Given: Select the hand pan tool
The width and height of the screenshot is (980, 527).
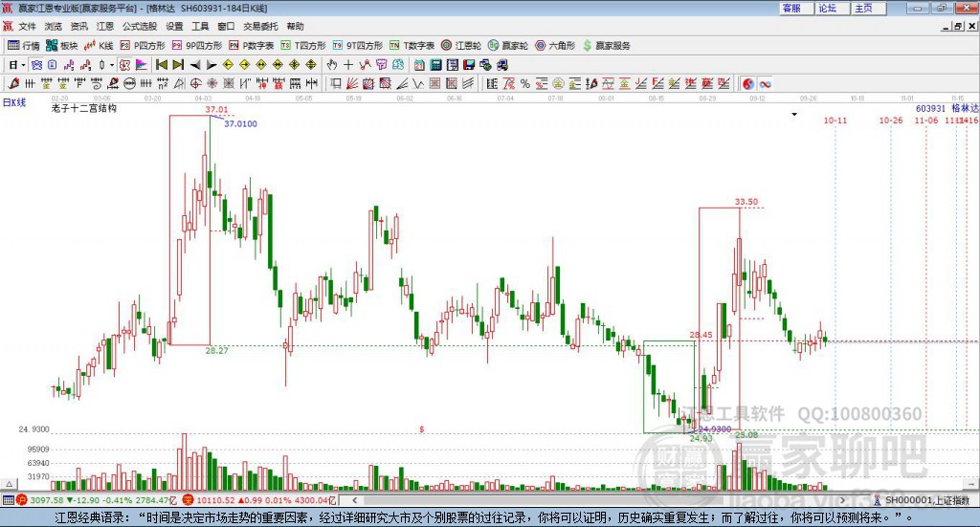Looking at the screenshot, I should click(x=332, y=65).
